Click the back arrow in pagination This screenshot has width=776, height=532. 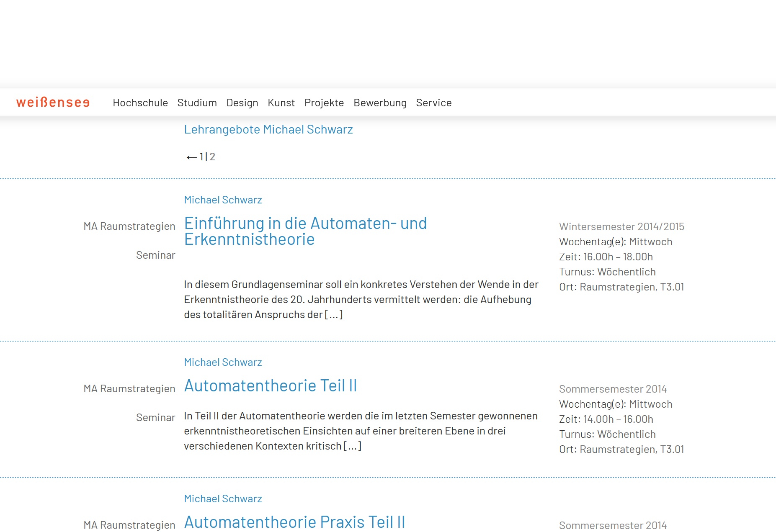click(x=191, y=157)
